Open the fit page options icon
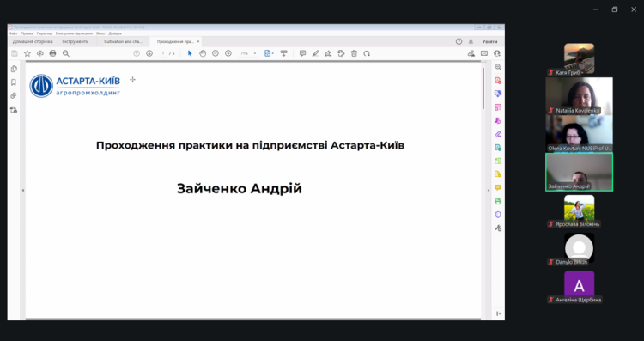Screen dimensions: 644x341 pos(269,53)
